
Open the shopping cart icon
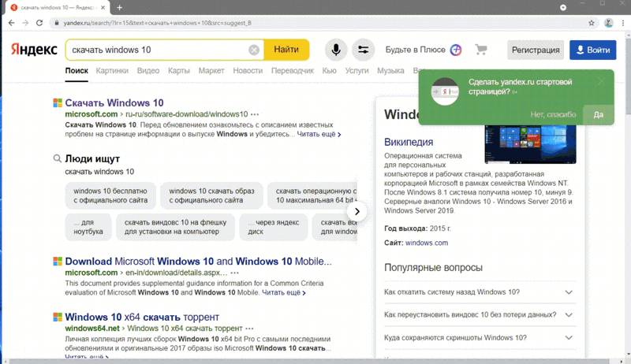click(481, 50)
